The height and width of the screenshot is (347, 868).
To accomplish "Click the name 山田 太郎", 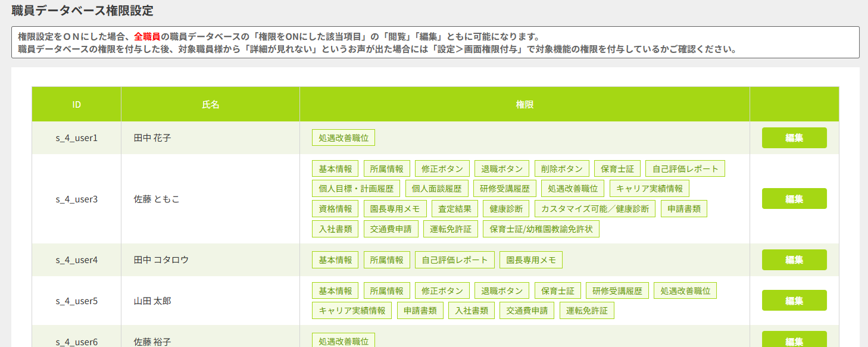I will [x=152, y=301].
